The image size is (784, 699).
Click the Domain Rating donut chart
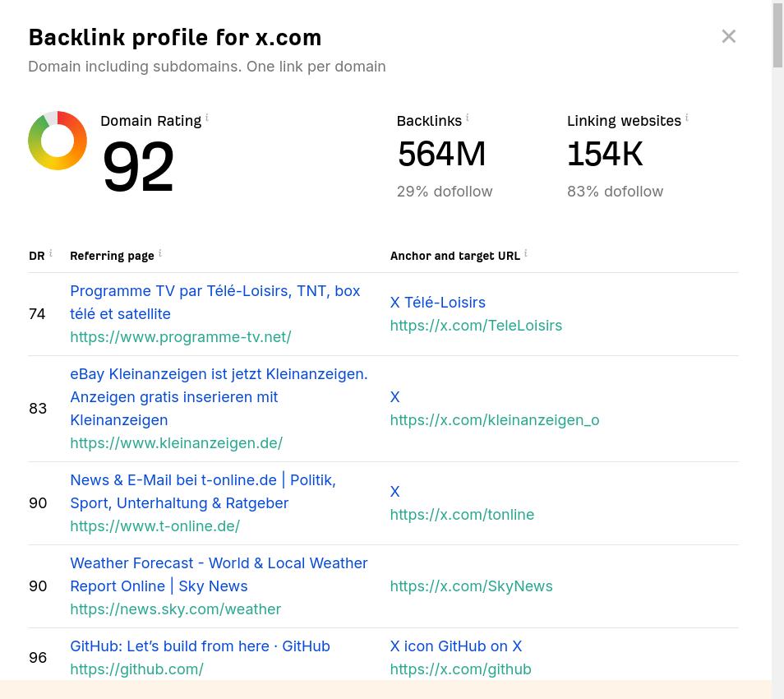pyautogui.click(x=58, y=141)
